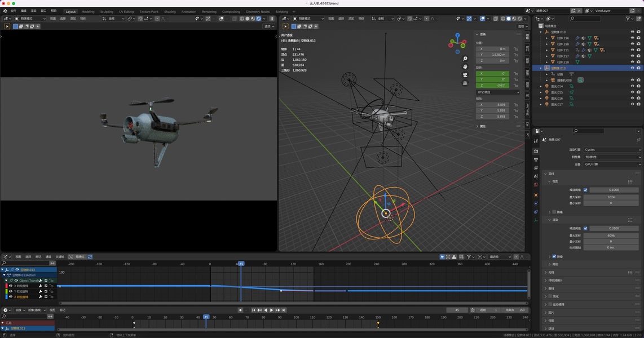Viewport: 644px width, 338px height.
Task: Go to the Geometry Nodes workspace
Action: click(x=258, y=11)
